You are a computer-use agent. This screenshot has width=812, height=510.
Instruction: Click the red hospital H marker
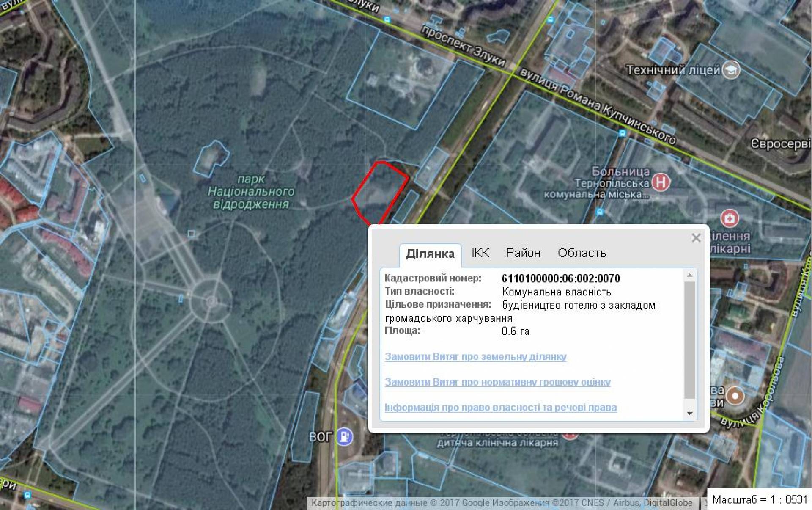[x=661, y=183]
